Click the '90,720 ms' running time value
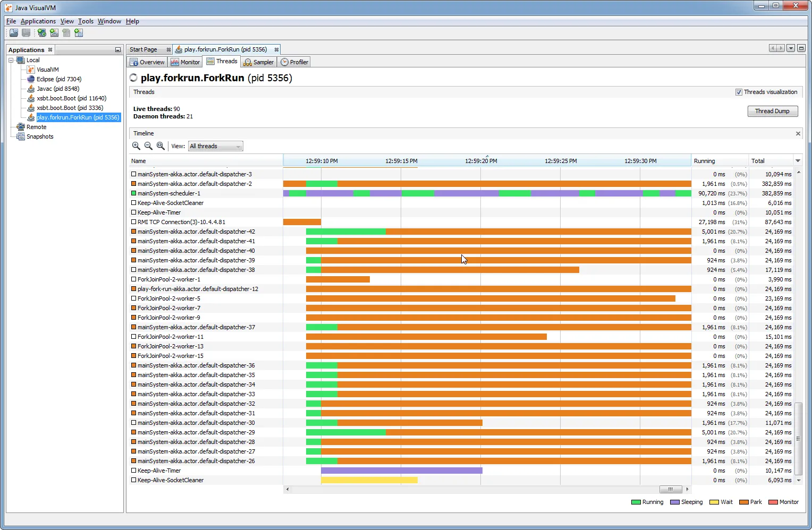The height and width of the screenshot is (530, 812). (712, 193)
